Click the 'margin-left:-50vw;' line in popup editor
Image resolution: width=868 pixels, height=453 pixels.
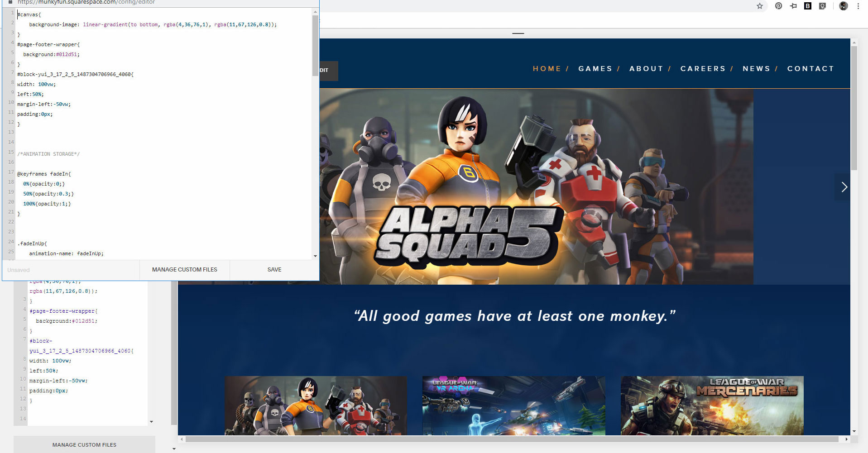coord(44,104)
